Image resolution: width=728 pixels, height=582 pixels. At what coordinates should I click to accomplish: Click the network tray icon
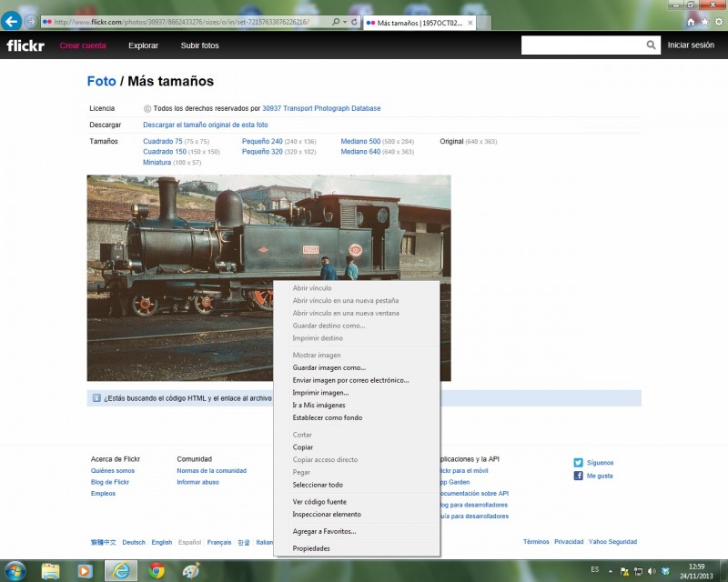[x=639, y=571]
